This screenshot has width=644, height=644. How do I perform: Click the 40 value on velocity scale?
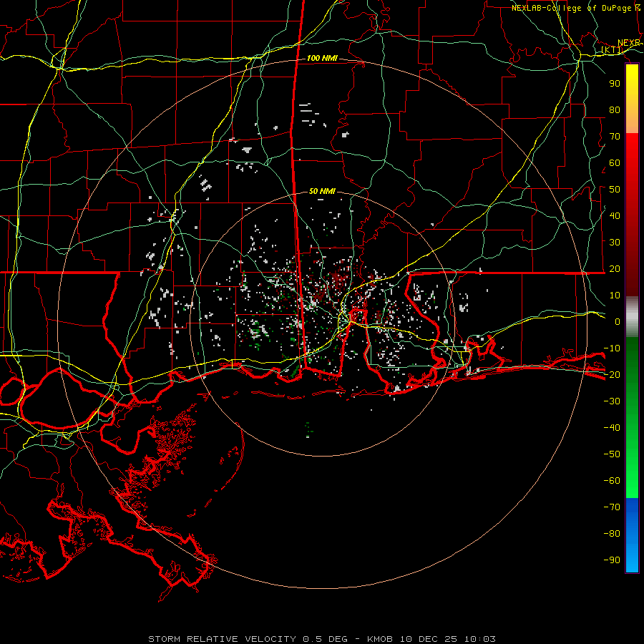click(615, 215)
